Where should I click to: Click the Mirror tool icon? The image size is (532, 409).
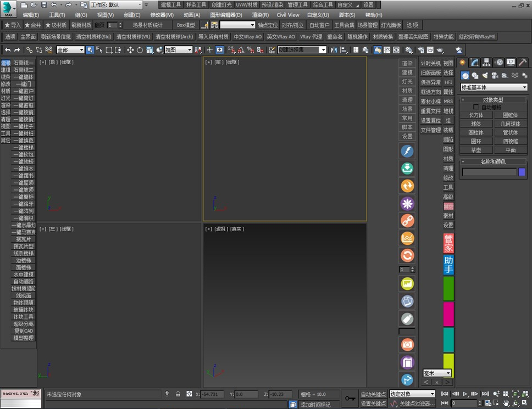tap(334, 50)
